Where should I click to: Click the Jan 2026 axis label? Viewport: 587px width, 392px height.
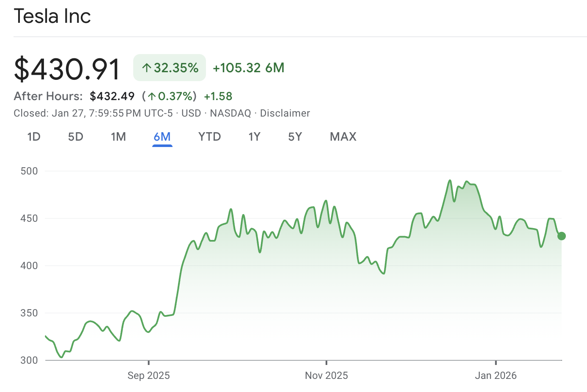tap(495, 375)
